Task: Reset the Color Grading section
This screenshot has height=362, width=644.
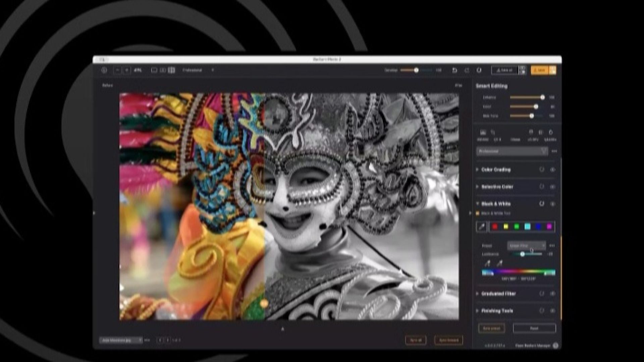Action: point(541,170)
